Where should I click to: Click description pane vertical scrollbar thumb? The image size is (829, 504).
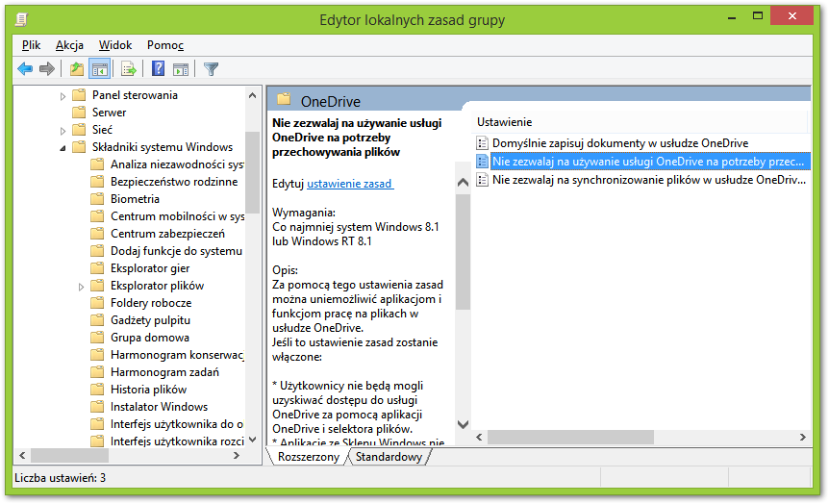tap(464, 252)
